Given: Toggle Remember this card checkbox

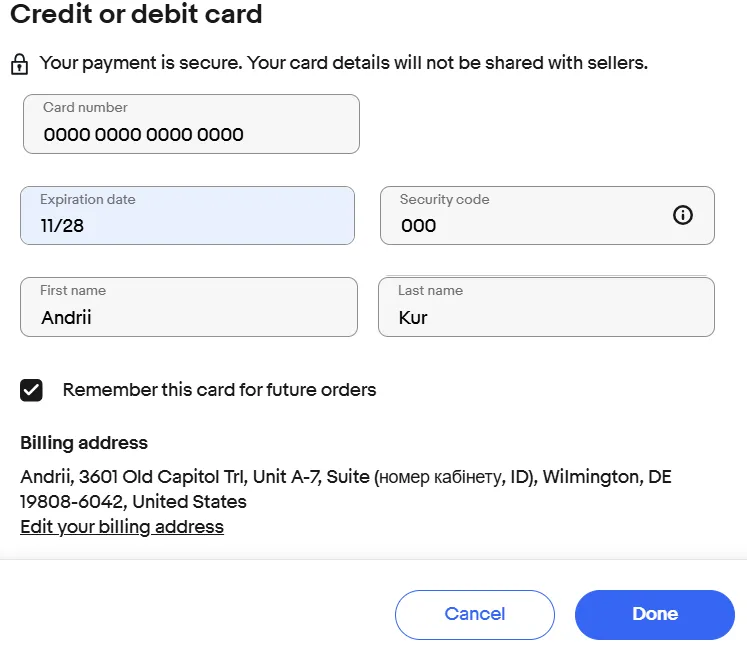Looking at the screenshot, I should pyautogui.click(x=32, y=390).
